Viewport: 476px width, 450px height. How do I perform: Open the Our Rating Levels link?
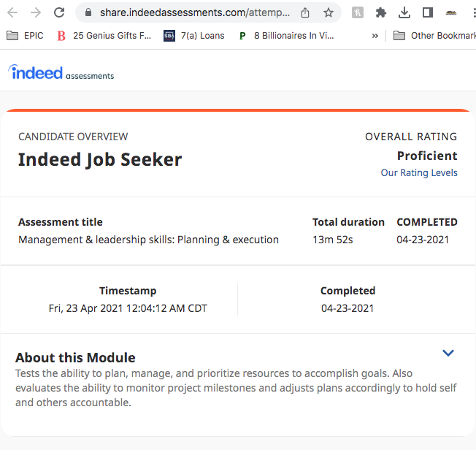coord(419,172)
